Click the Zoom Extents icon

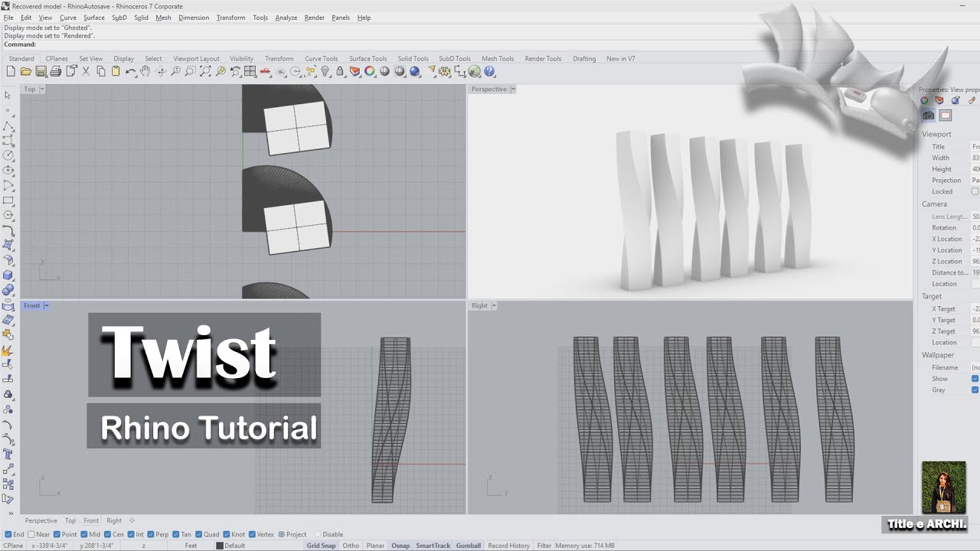tap(205, 71)
